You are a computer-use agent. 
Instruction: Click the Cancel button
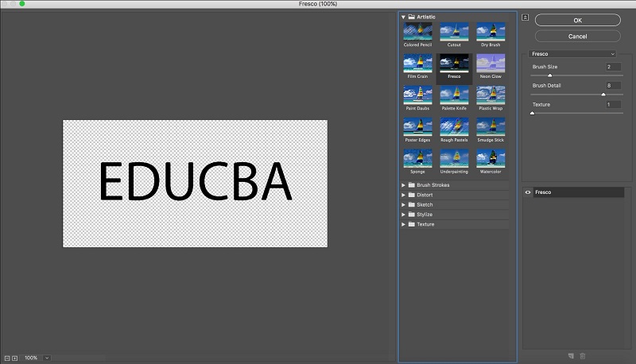click(578, 37)
